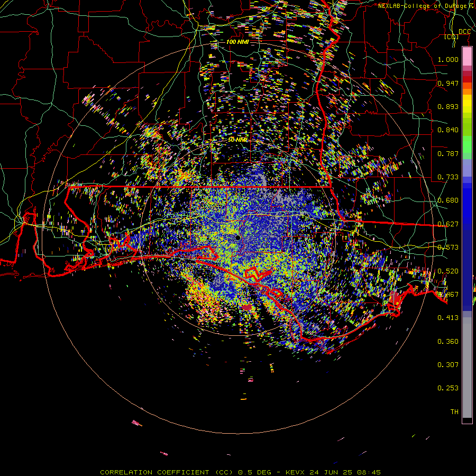Select the 0.947 legend value
The height and width of the screenshot is (476, 476).
(448, 83)
